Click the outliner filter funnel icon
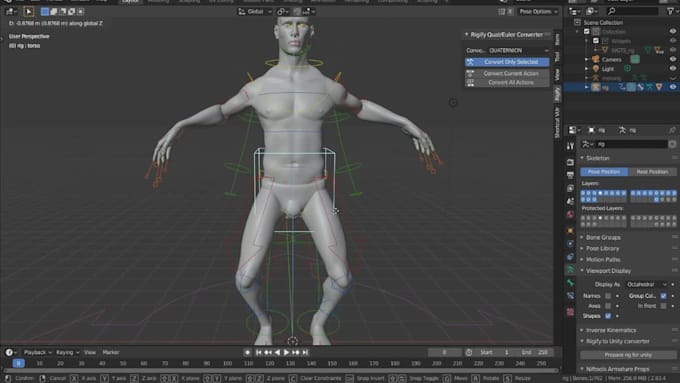 pos(670,11)
